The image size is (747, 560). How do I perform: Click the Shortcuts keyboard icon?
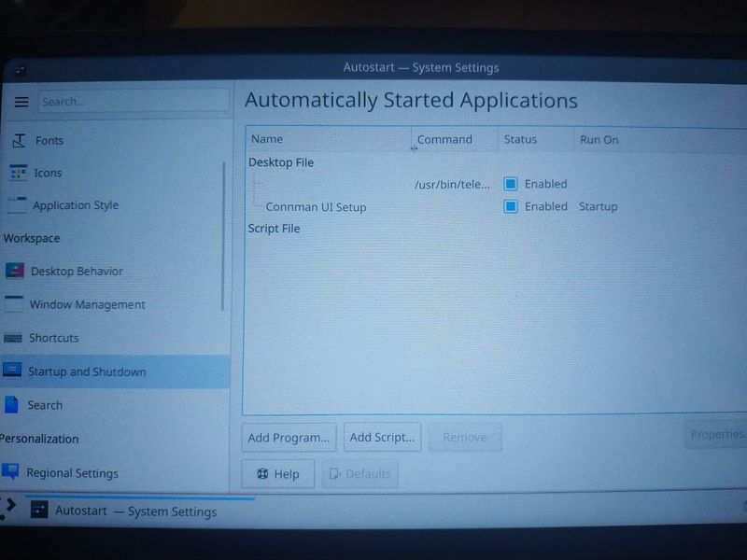[12, 338]
